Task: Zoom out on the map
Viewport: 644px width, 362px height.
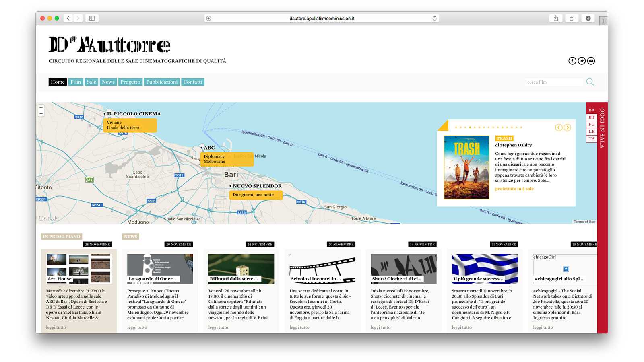Action: 41,114
